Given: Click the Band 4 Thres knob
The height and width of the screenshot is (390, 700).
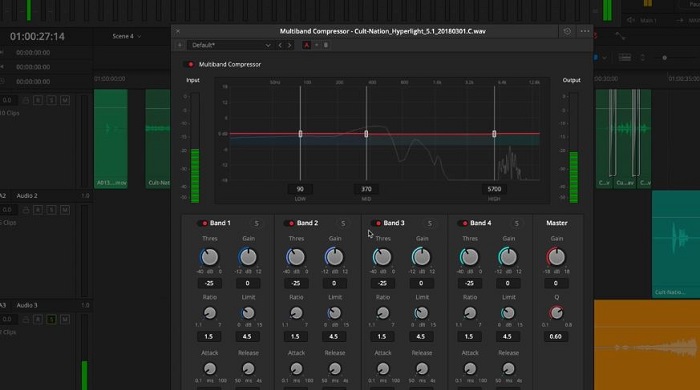Looking at the screenshot, I should 469,257.
